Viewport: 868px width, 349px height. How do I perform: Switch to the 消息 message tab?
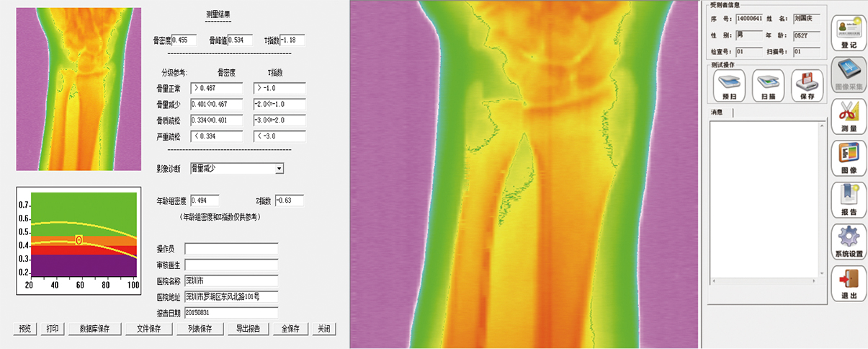pos(717,112)
